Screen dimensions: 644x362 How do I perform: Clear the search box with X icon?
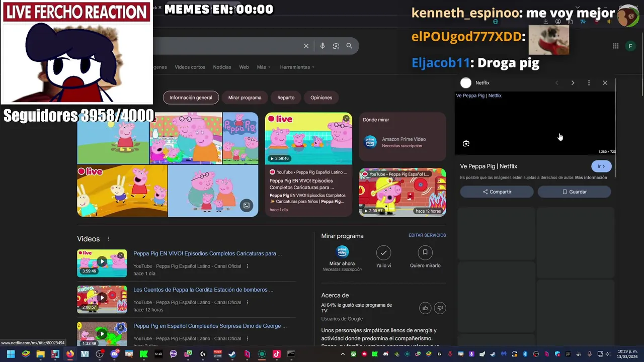click(x=306, y=46)
